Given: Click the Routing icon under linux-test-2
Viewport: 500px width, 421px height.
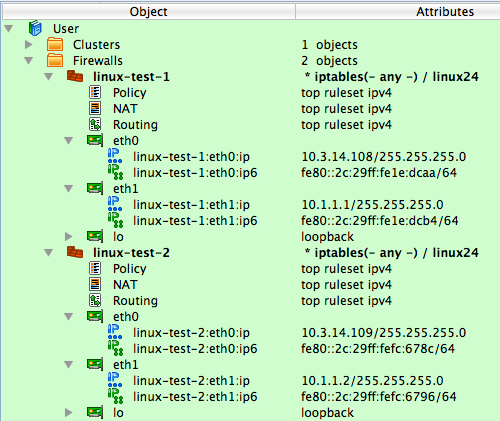Looking at the screenshot, I should coord(95,300).
